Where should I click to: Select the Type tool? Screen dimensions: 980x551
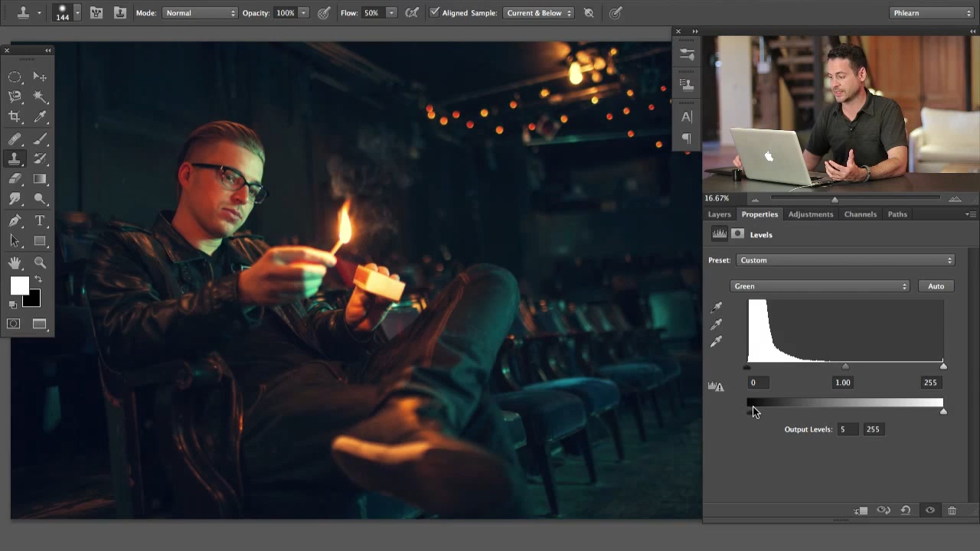click(40, 221)
